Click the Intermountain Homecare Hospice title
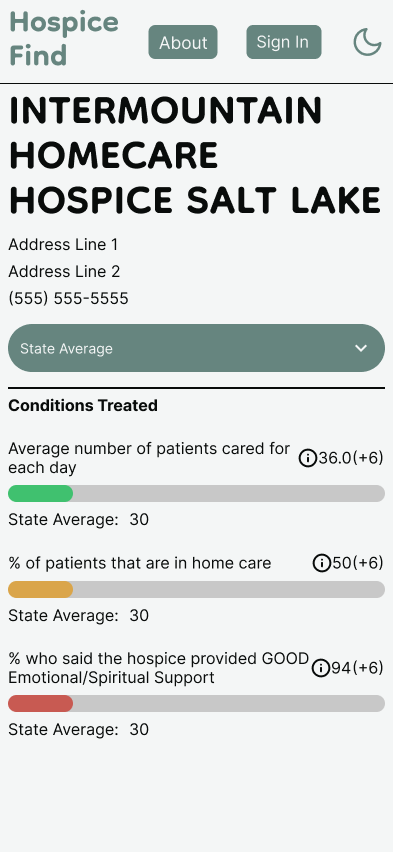393x852 pixels. [x=196, y=155]
